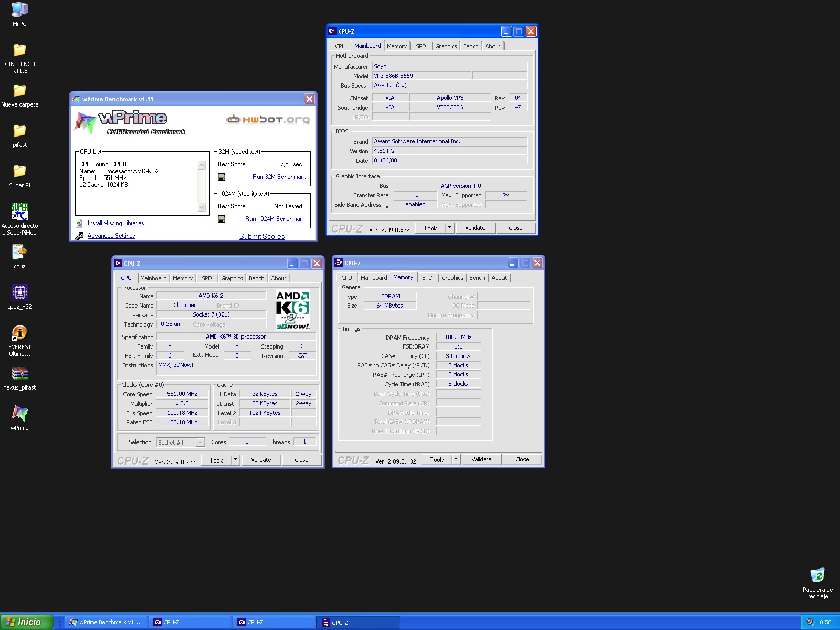The height and width of the screenshot is (630, 840).
Task: Click the save icon beside 32M Best Score
Action: coord(222,177)
